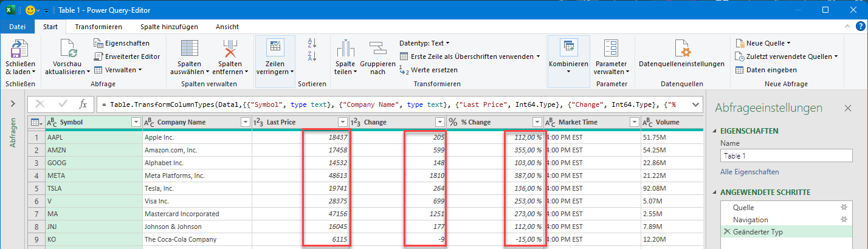Open the Zuletzt verwendete Quellen dropdown
This screenshot has width=868, height=249.
[787, 56]
